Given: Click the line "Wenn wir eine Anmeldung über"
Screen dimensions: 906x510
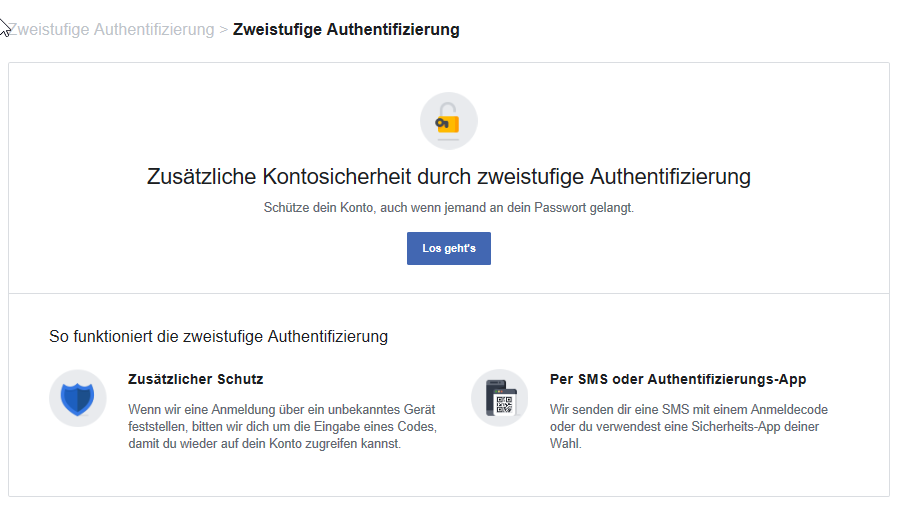Looking at the screenshot, I should pos(281,410).
